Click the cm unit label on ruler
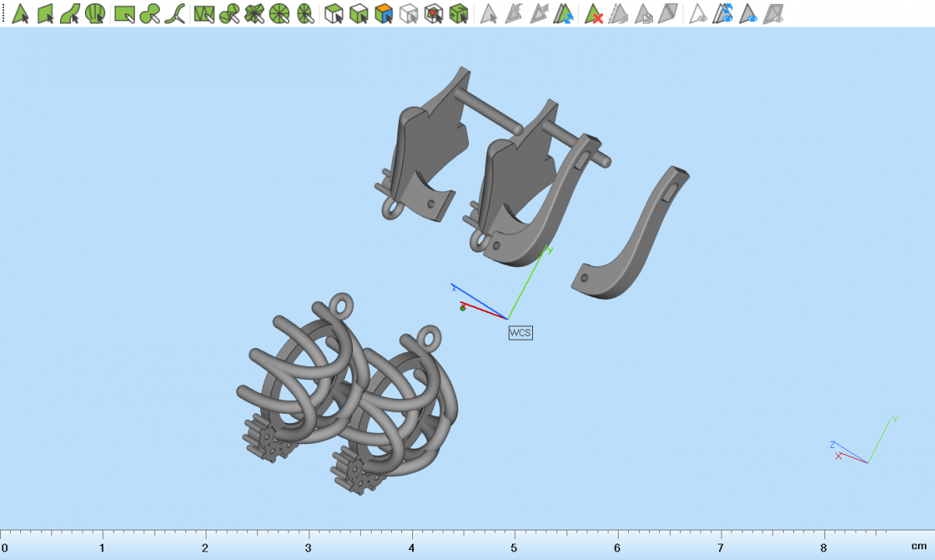The width and height of the screenshot is (935, 560). pyautogui.click(x=919, y=547)
